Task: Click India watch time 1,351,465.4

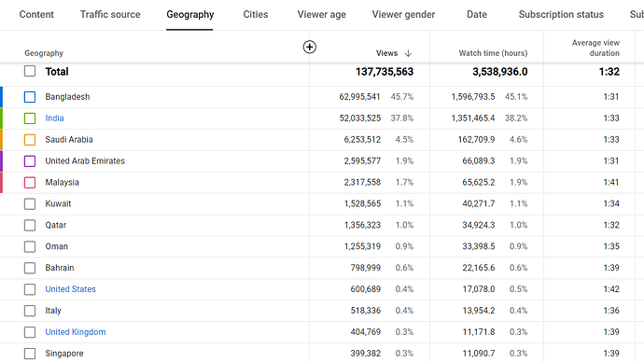Action: (x=473, y=118)
